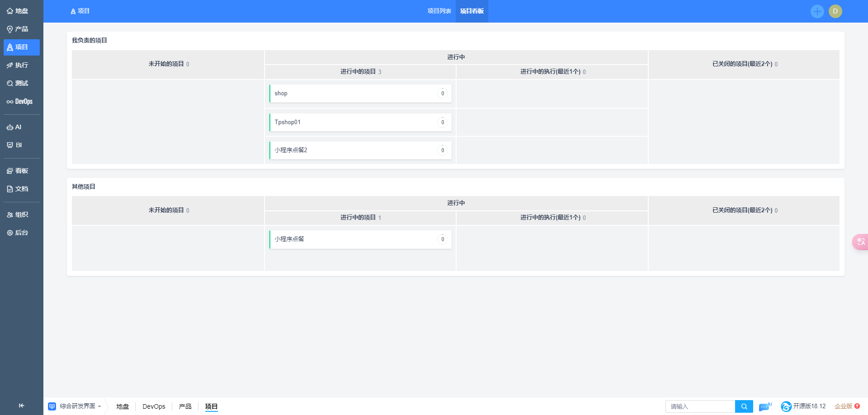Click 进行中的项目 1 column header
Screen dimensions: 868x415
pyautogui.click(x=360, y=218)
